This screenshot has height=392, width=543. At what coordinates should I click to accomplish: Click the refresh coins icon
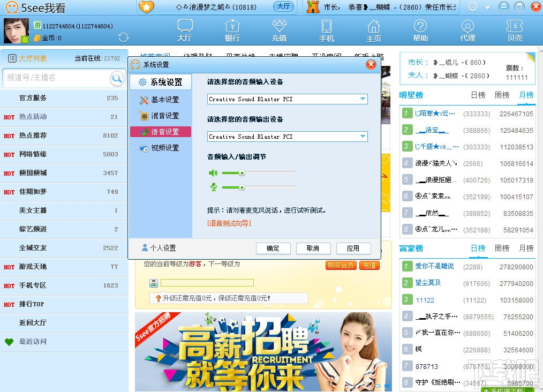pyautogui.click(x=124, y=37)
